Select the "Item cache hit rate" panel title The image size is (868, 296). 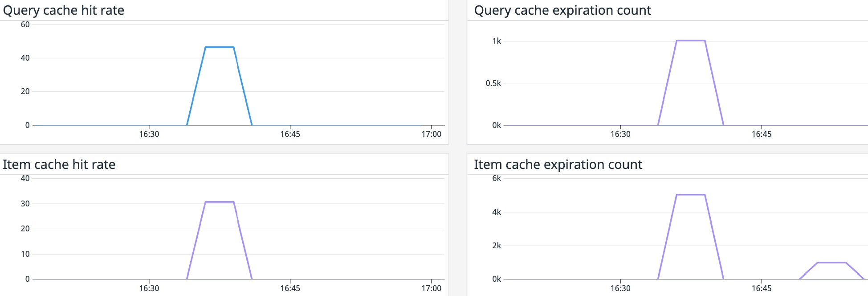point(59,164)
